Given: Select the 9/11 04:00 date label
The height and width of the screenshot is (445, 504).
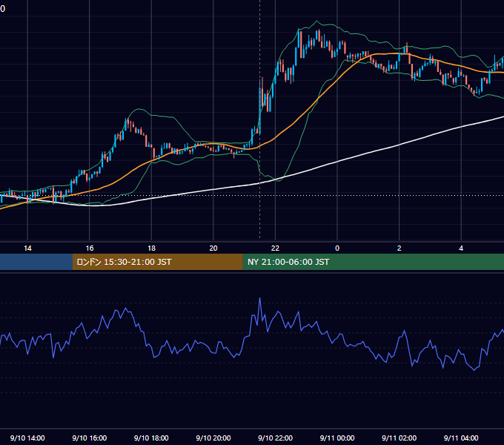Looking at the screenshot, I should coord(461,438).
